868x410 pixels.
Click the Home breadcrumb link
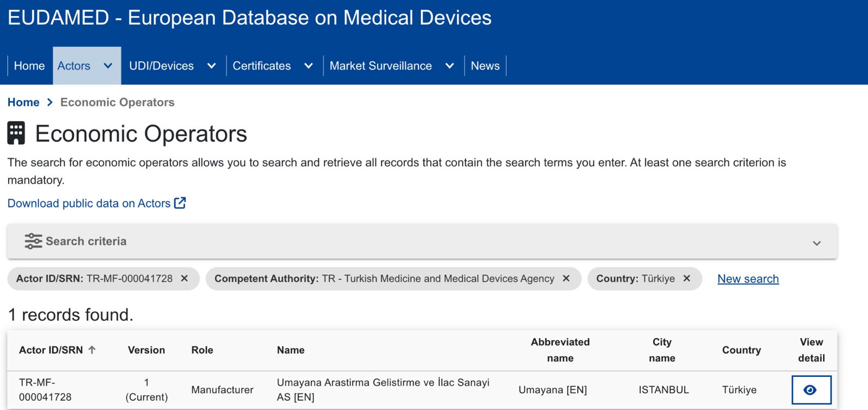[x=23, y=102]
